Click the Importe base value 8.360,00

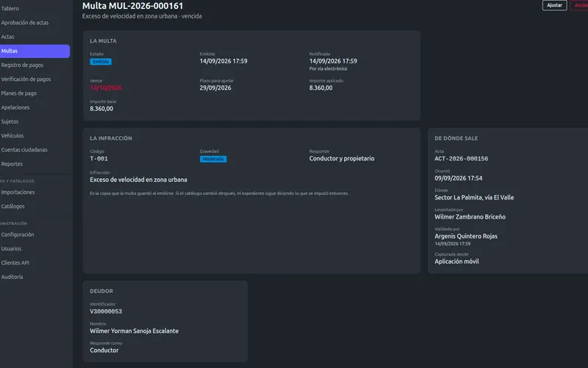coord(101,109)
